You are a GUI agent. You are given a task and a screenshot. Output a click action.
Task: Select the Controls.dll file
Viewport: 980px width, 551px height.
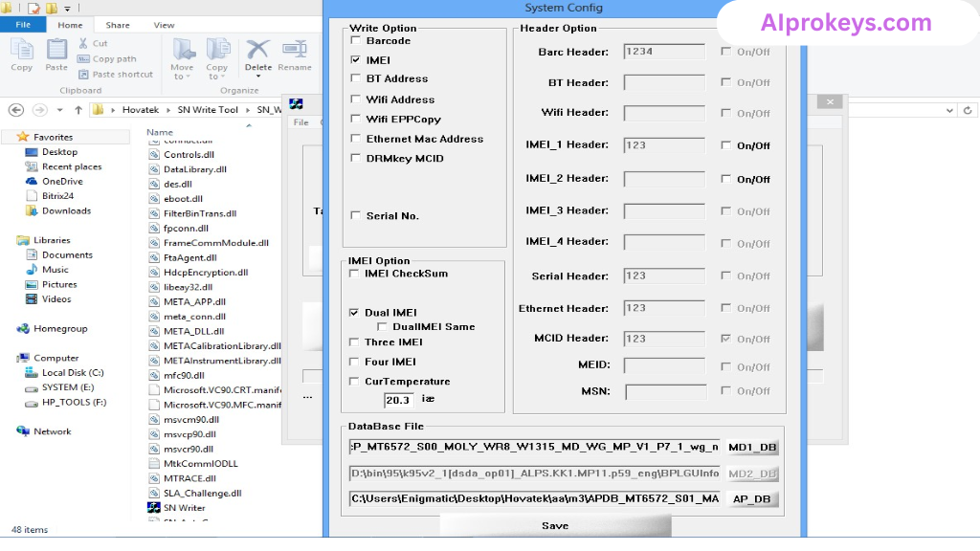[x=189, y=154]
